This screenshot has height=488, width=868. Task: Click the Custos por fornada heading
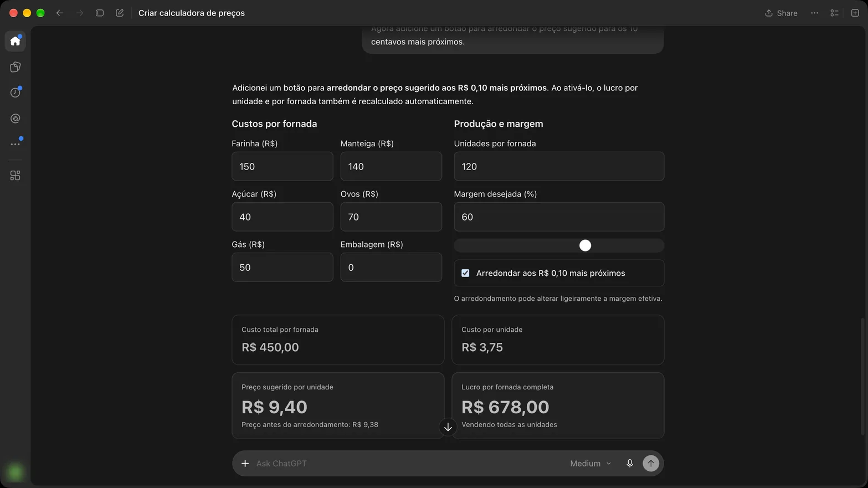(274, 124)
